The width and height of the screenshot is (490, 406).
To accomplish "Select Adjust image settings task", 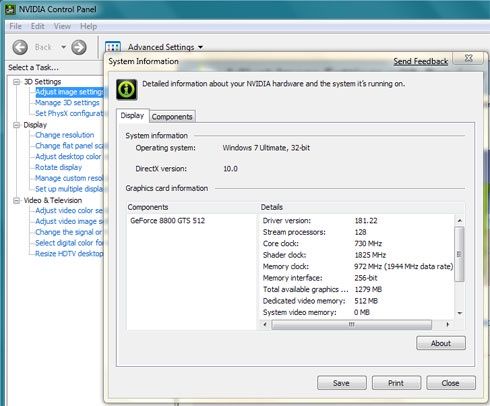I will pyautogui.click(x=70, y=92).
